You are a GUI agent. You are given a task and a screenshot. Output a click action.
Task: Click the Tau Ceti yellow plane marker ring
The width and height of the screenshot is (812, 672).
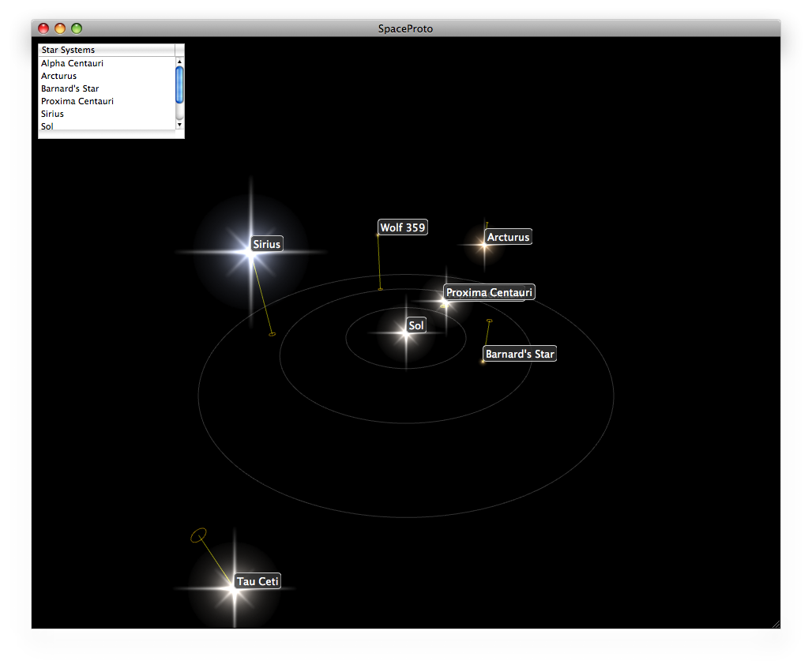[198, 535]
